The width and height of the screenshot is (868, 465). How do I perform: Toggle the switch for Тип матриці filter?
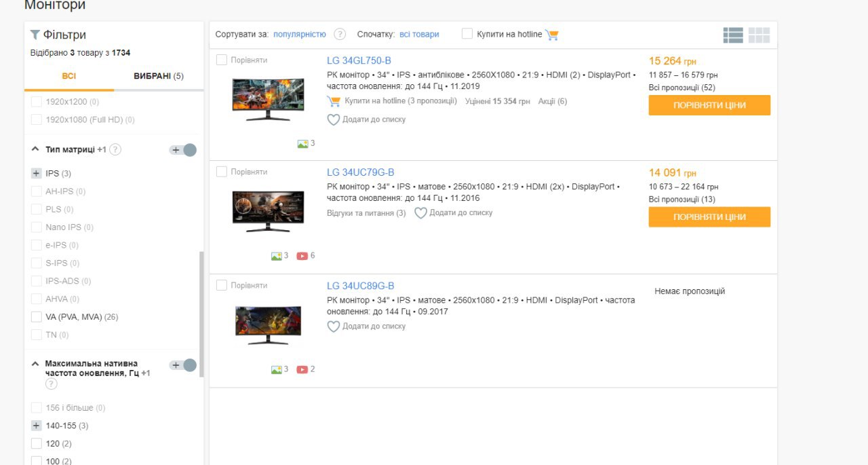183,150
